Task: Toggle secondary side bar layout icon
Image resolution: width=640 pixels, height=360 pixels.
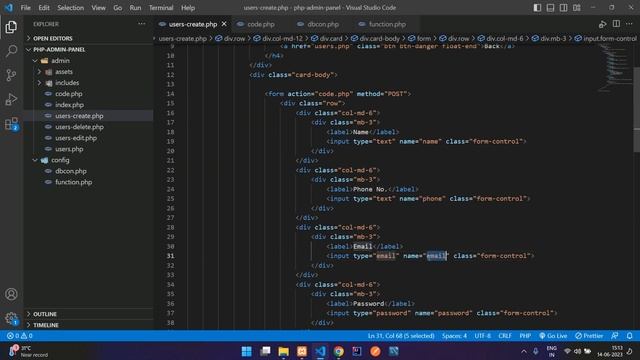Action: point(563,8)
